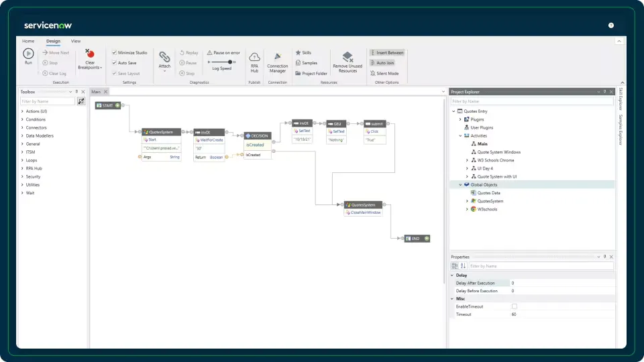Toggle Auto Save checkbox
The width and height of the screenshot is (644, 362).
pos(114,63)
